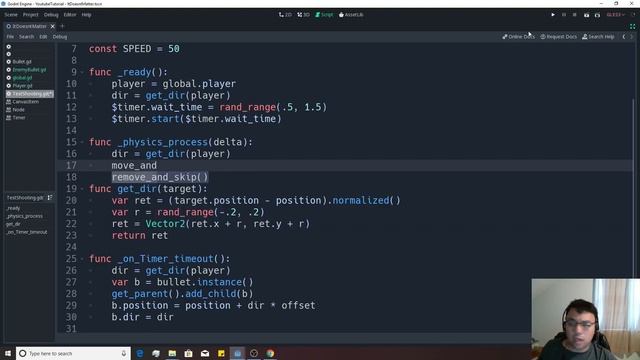Open Chrome from taskbar

tap(270, 353)
